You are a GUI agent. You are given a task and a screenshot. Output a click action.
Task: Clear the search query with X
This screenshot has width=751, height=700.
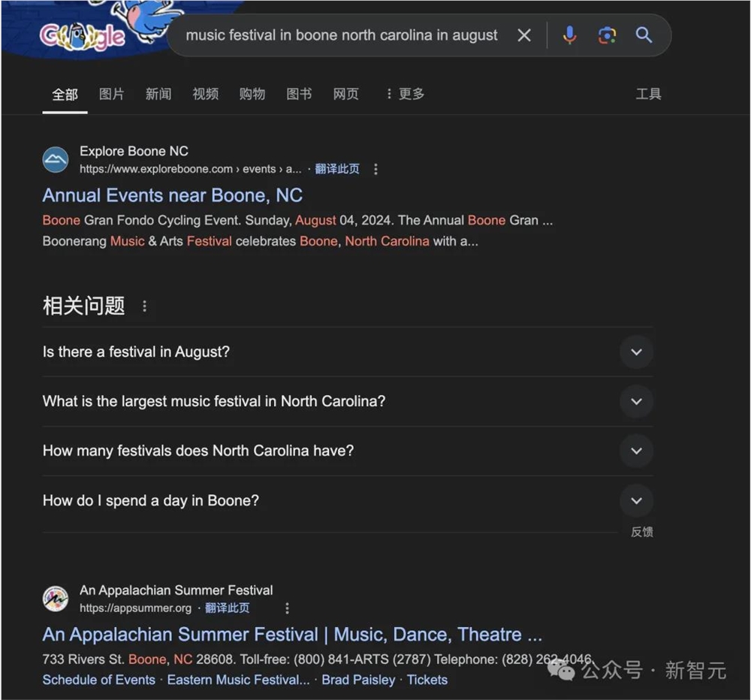(524, 35)
